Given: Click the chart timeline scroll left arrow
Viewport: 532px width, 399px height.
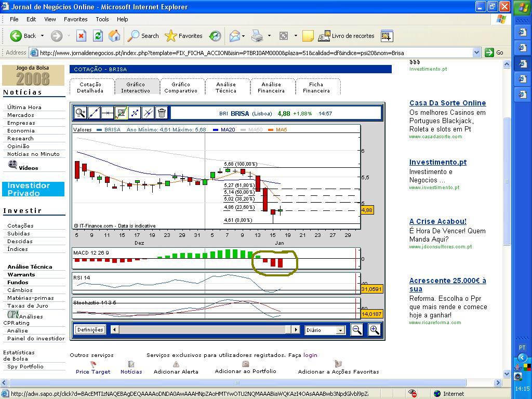Looking at the screenshot, I should tap(115, 329).
